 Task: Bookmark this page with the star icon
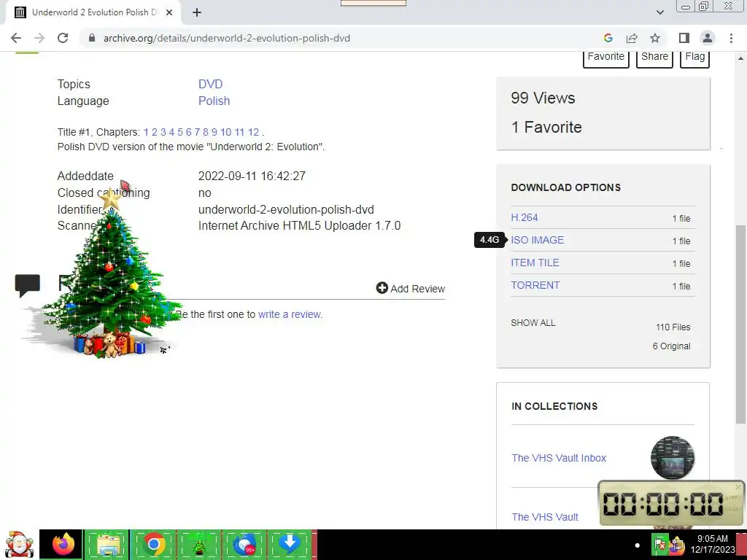(x=655, y=38)
